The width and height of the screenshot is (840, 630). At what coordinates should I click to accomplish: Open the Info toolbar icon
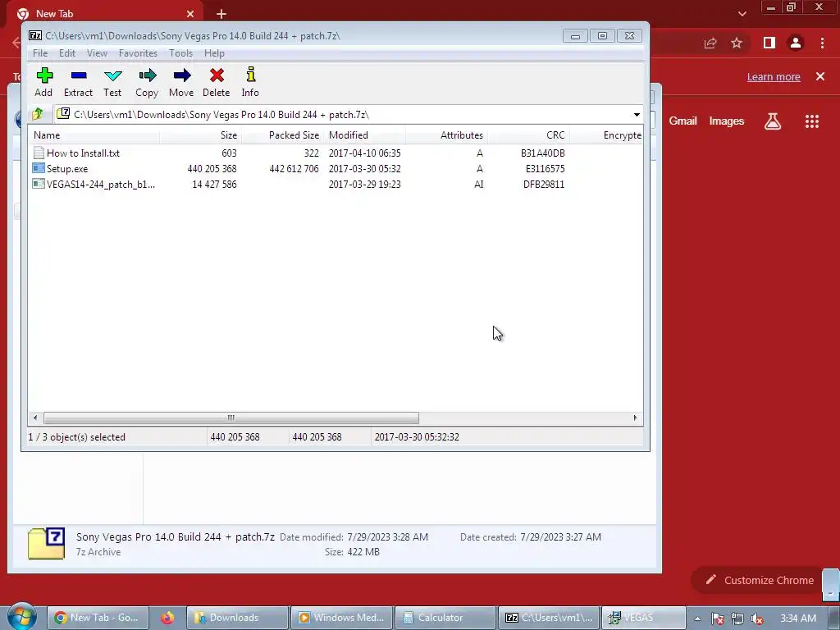251,75
